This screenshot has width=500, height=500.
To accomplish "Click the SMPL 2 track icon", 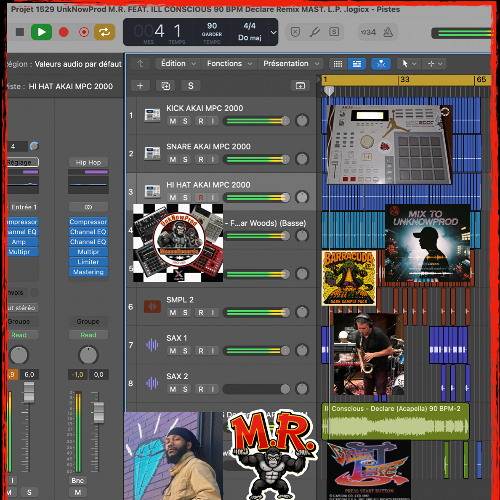I will 152,306.
